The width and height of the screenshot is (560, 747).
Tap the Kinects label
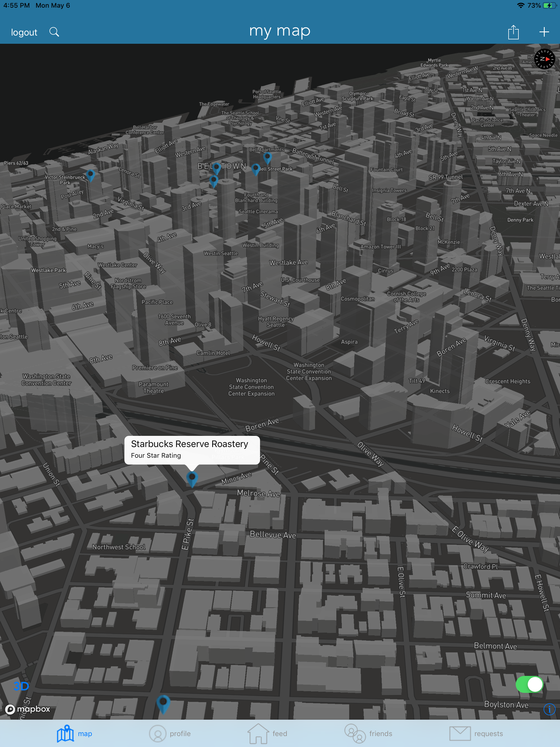point(440,391)
